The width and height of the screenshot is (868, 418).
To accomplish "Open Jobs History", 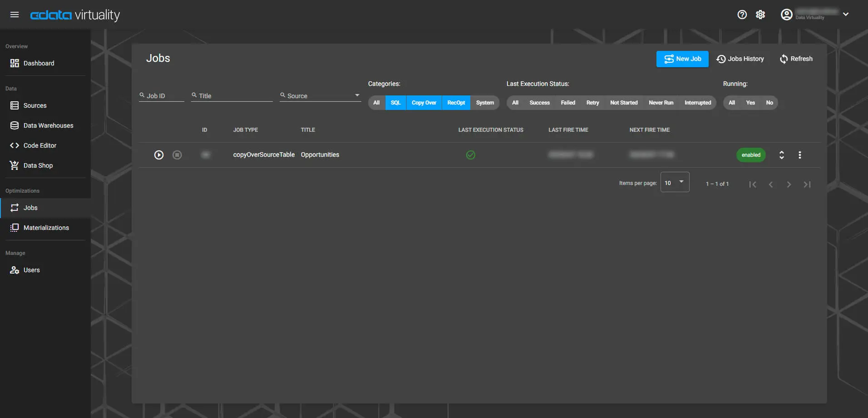I will coord(740,59).
